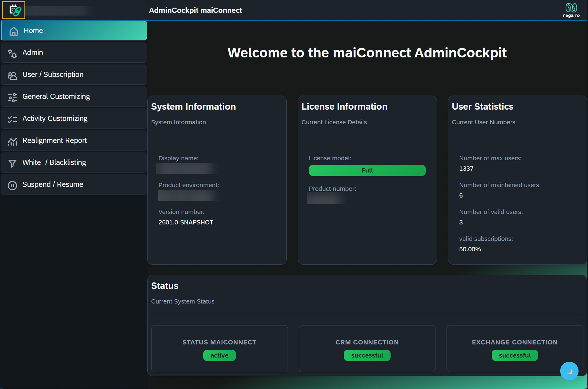588x389 pixels.
Task: Click the Home house icon
Action: pos(13,31)
